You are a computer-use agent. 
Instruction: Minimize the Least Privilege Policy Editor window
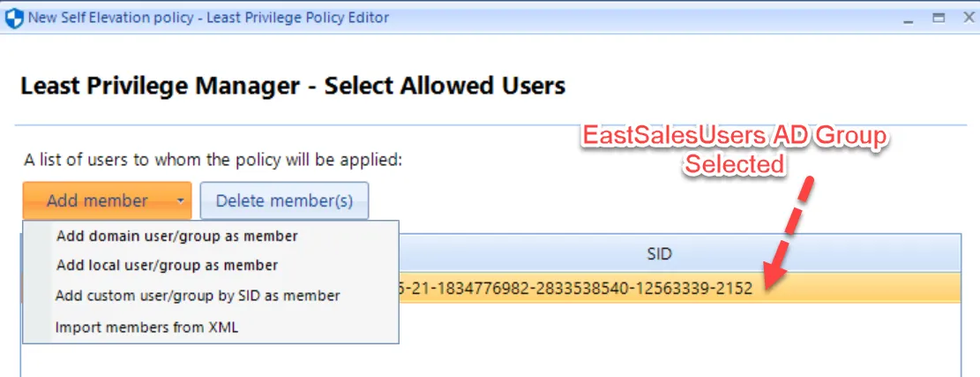tap(910, 18)
